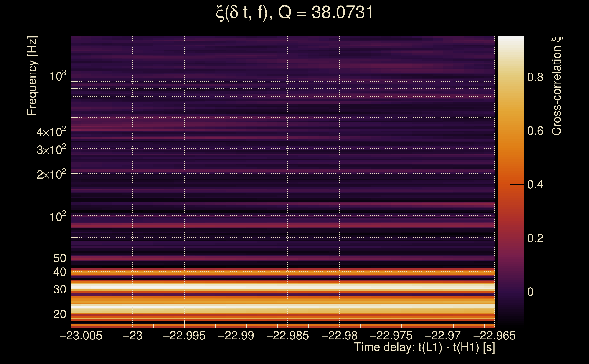Click the 4×10² frequency tick label
Image resolution: width=589 pixels, height=364 pixels.
click(x=51, y=132)
